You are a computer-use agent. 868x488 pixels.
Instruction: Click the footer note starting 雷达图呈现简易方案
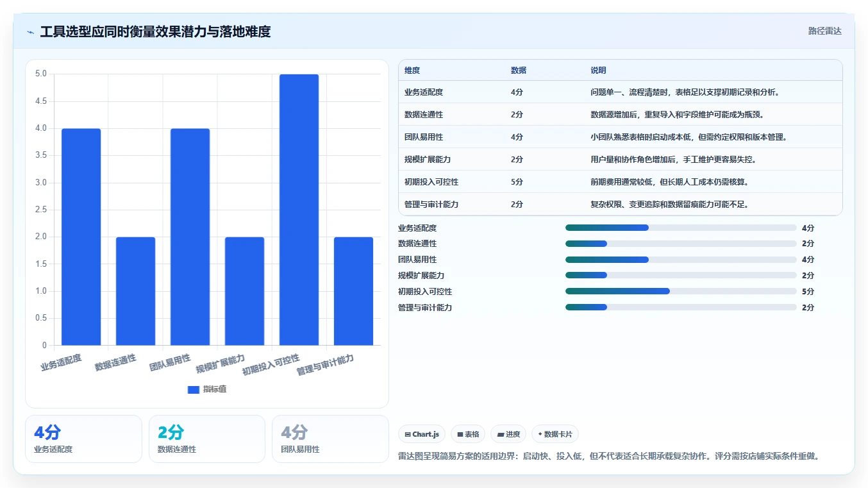click(x=609, y=457)
